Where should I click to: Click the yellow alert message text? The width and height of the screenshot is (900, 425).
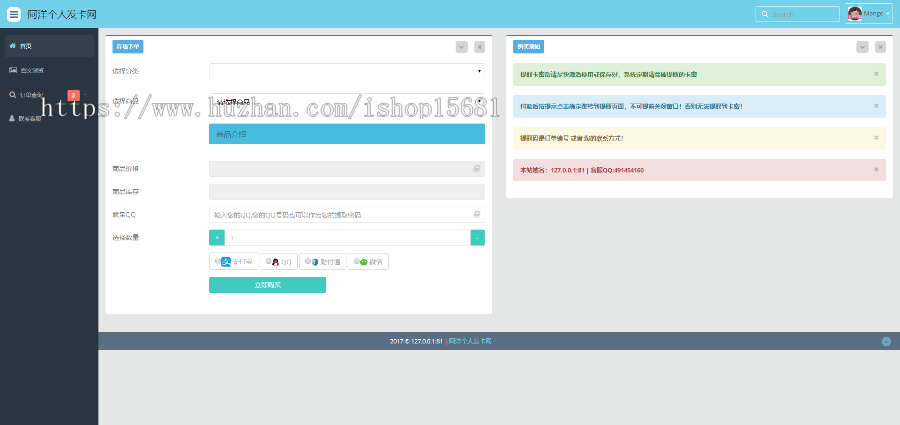pyautogui.click(x=572, y=138)
